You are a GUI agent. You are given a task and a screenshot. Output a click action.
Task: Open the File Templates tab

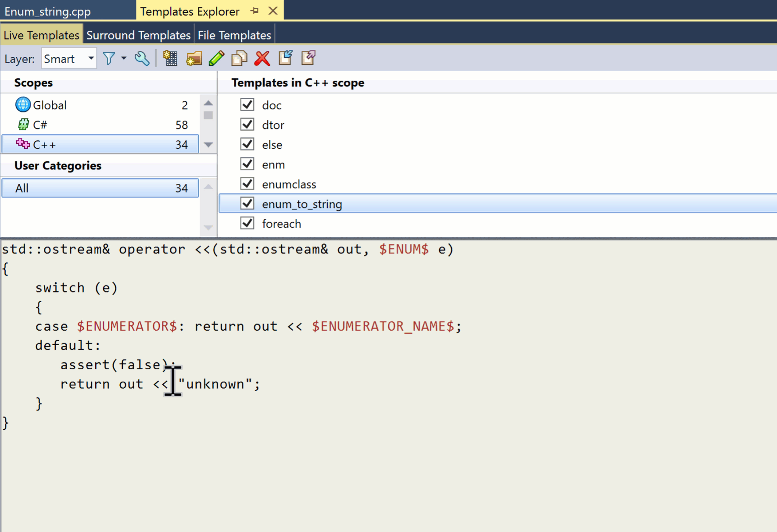pyautogui.click(x=234, y=35)
